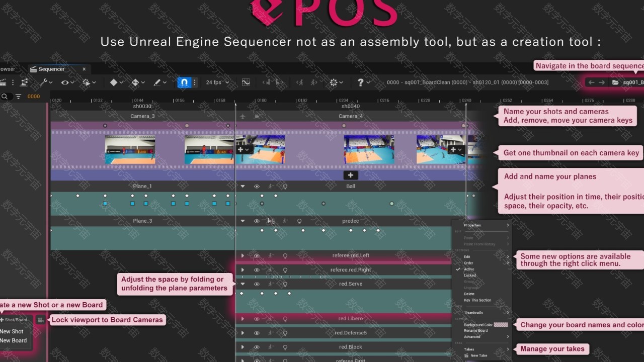
Task: Open the question mark help menu
Action: point(363,82)
